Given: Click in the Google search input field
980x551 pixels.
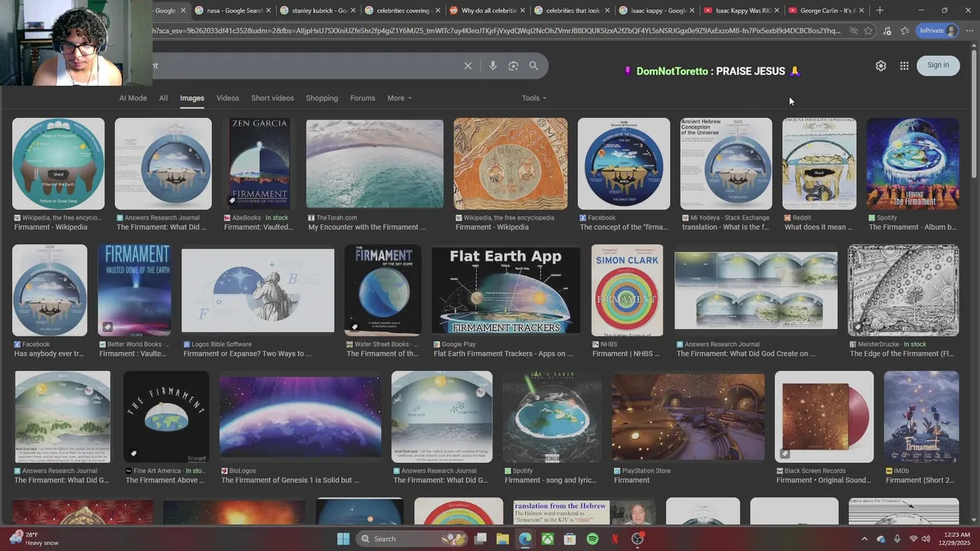Looking at the screenshot, I should click(306, 66).
